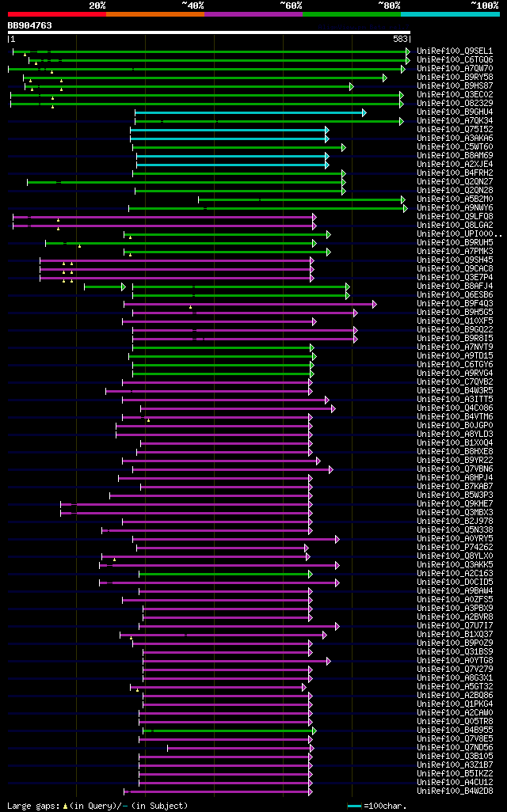Image resolution: width=507 pixels, height=812 pixels.
Task: Click purple arrowhead ending the UniRef100_B9F4Q3 alignment
Action: [374, 305]
